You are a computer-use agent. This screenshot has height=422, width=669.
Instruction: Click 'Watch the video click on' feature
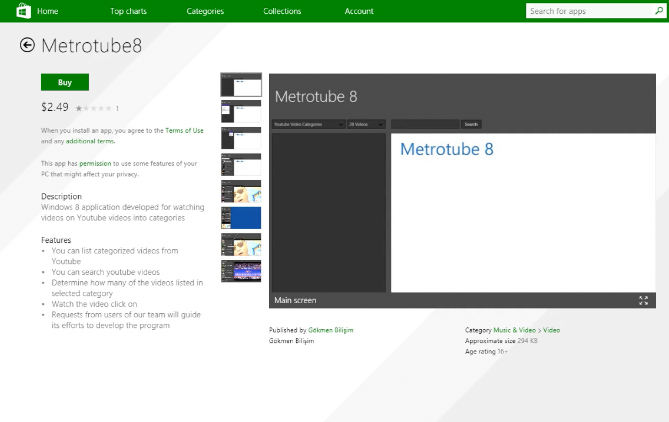pyautogui.click(x=94, y=304)
